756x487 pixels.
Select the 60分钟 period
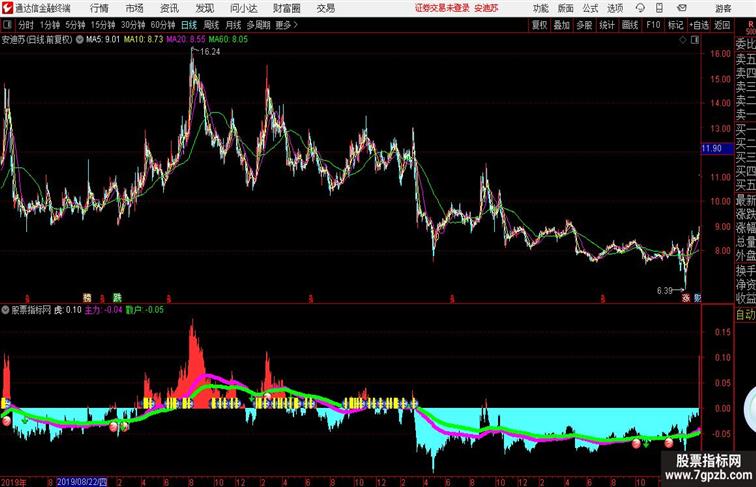tap(162, 25)
